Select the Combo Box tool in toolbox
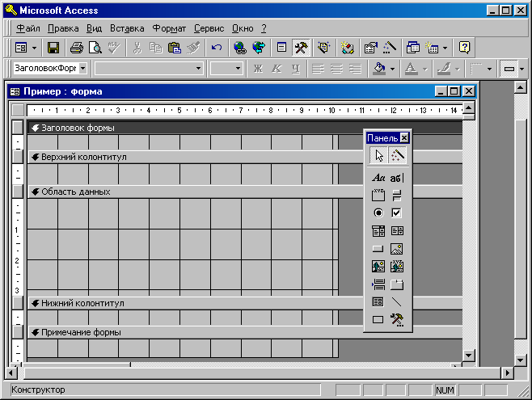The height and width of the screenshot is (400, 532). pos(378,231)
